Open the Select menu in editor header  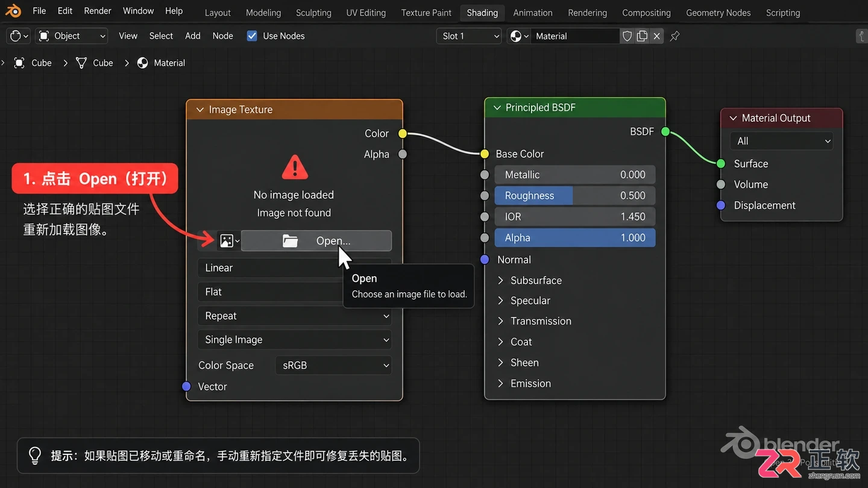(x=161, y=36)
